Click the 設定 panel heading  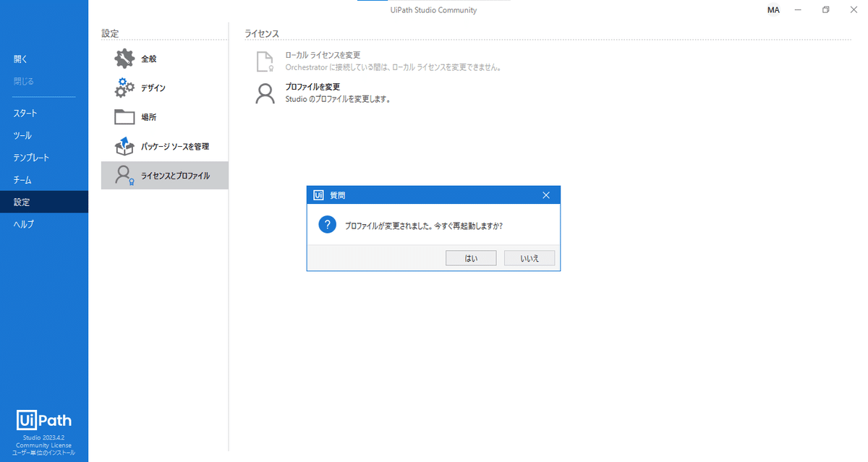point(110,34)
